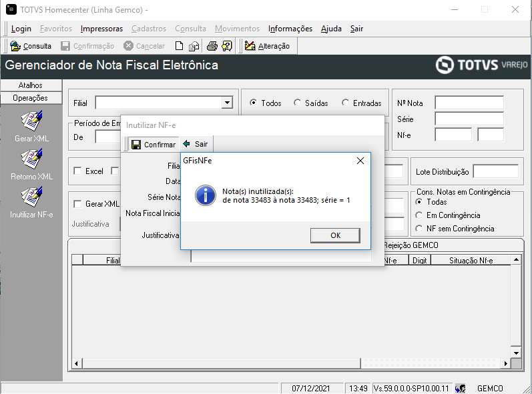Click the 13:49 time in status bar
The height and width of the screenshot is (394, 532).
(358, 388)
